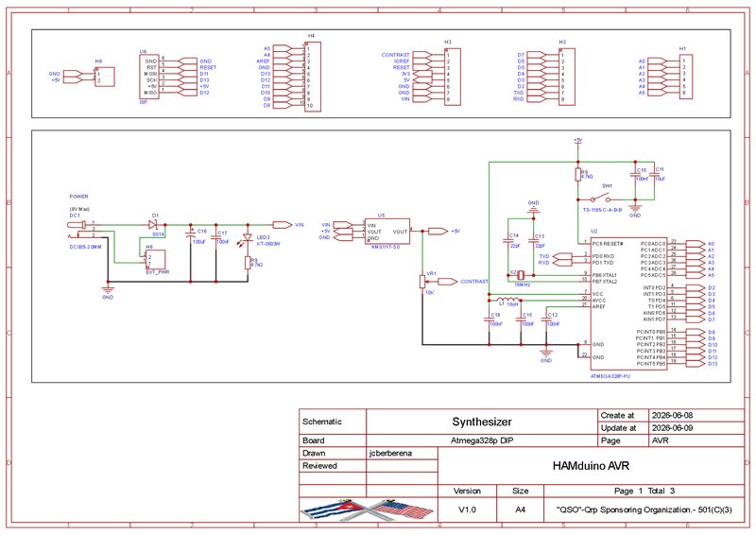Click the "POWER" section label
The width and height of the screenshot is (756, 535).
click(x=78, y=197)
